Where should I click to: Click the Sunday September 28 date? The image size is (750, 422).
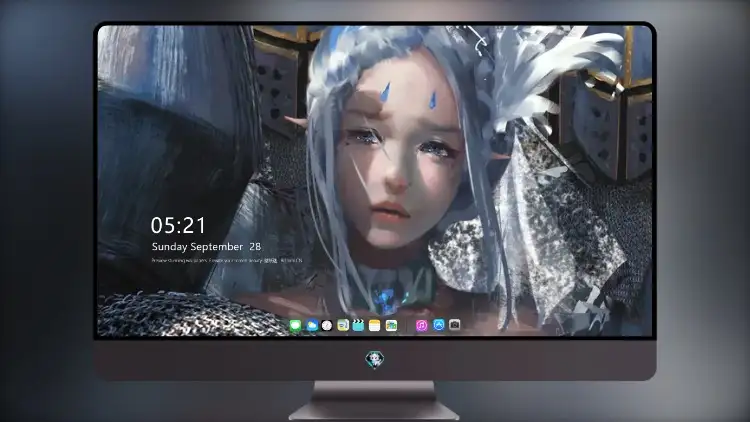tap(206, 247)
